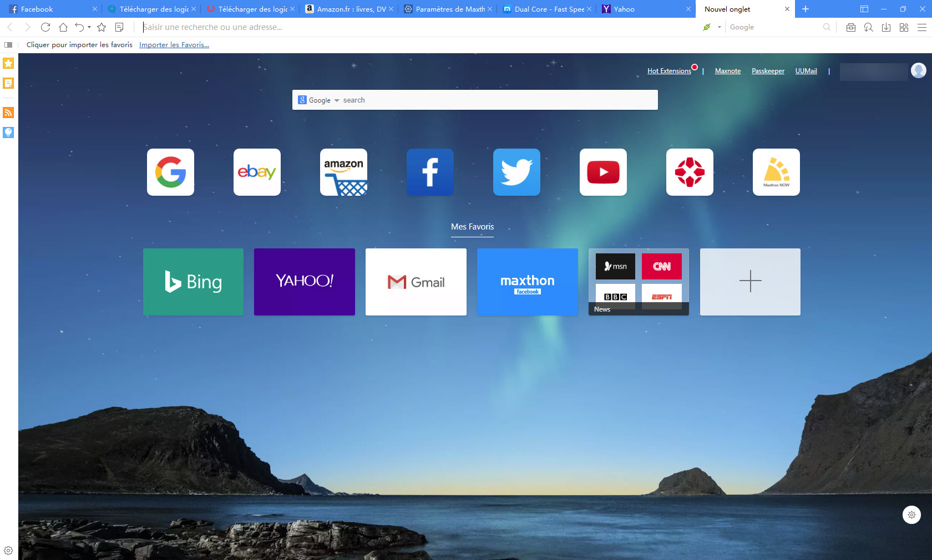Open maxthon facebook thumbnail

click(528, 282)
